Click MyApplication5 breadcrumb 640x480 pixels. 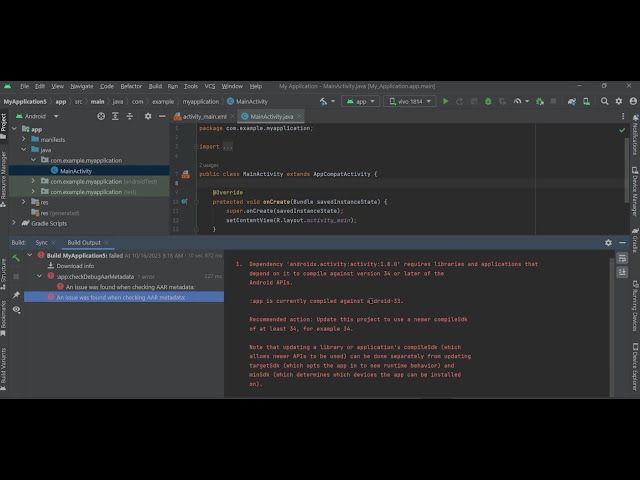[25, 102]
